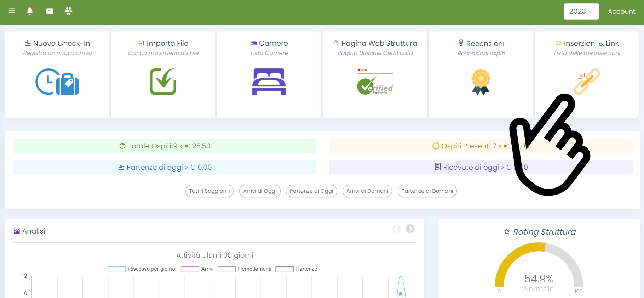Click the Lista delle tue inserzioni subtitle
The height and width of the screenshot is (298, 644).
[x=587, y=53]
